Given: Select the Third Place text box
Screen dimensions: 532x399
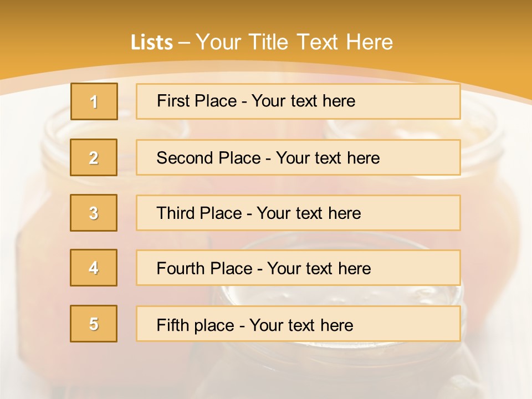Looking at the screenshot, I should [x=298, y=213].
